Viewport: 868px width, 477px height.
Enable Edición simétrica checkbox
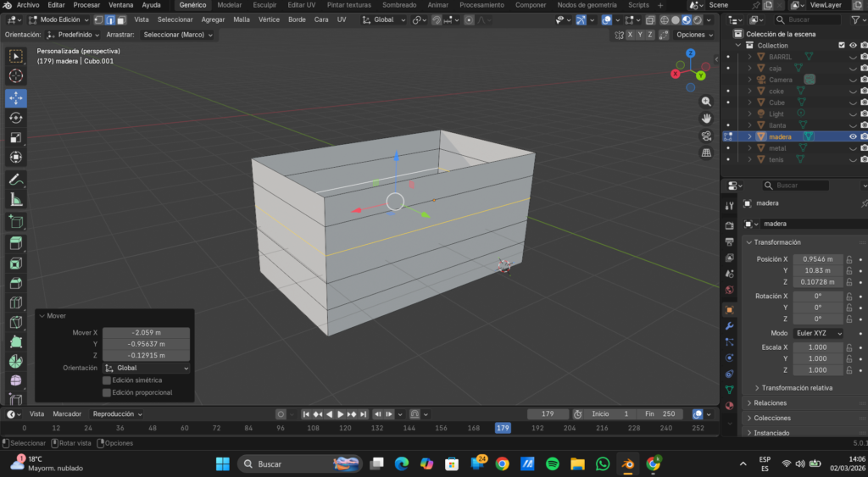pos(107,380)
